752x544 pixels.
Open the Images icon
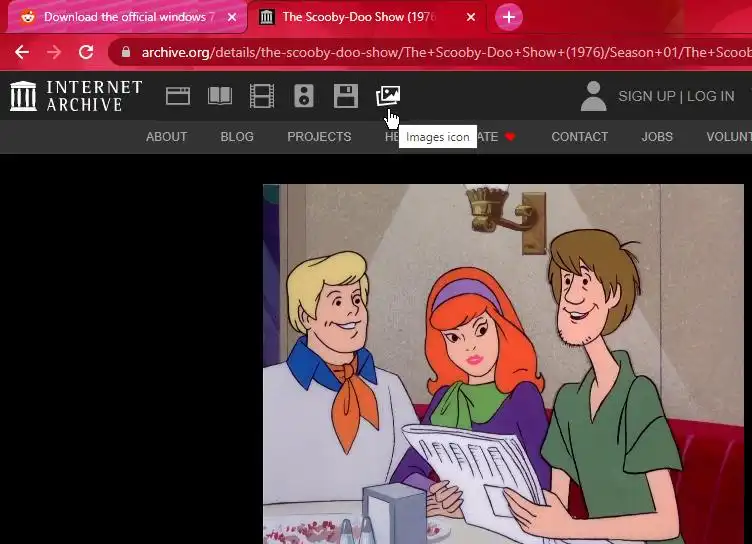(388, 95)
